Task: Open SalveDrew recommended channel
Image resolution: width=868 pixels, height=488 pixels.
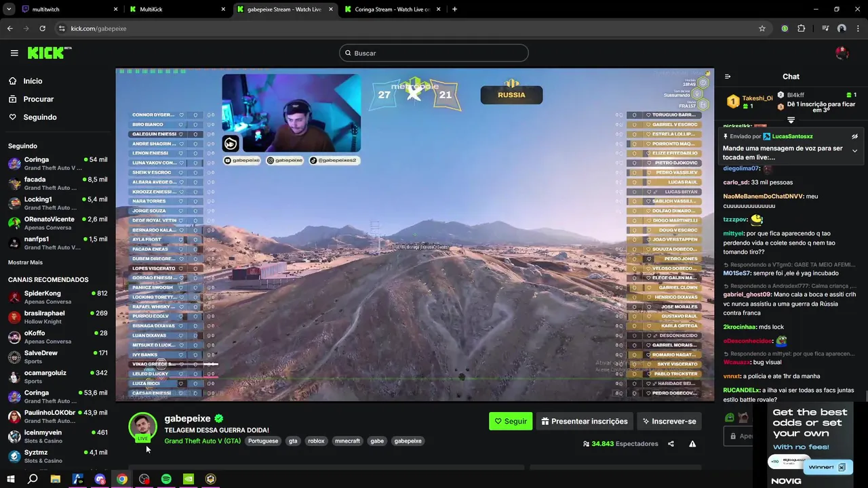Action: 58,357
